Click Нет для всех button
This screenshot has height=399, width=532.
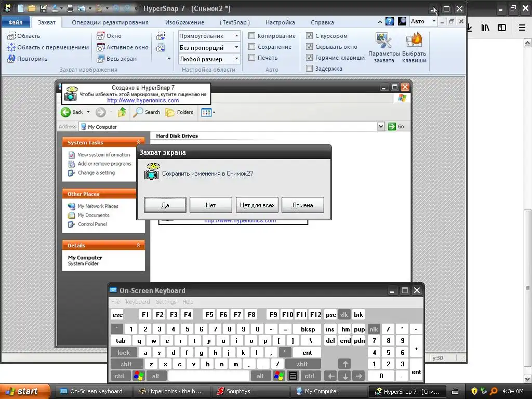point(257,205)
